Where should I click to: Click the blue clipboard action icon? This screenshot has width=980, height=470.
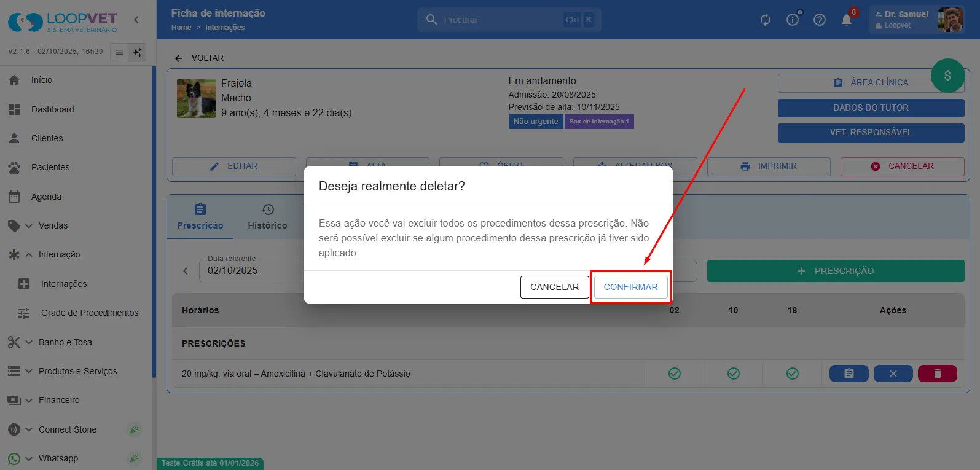[849, 374]
